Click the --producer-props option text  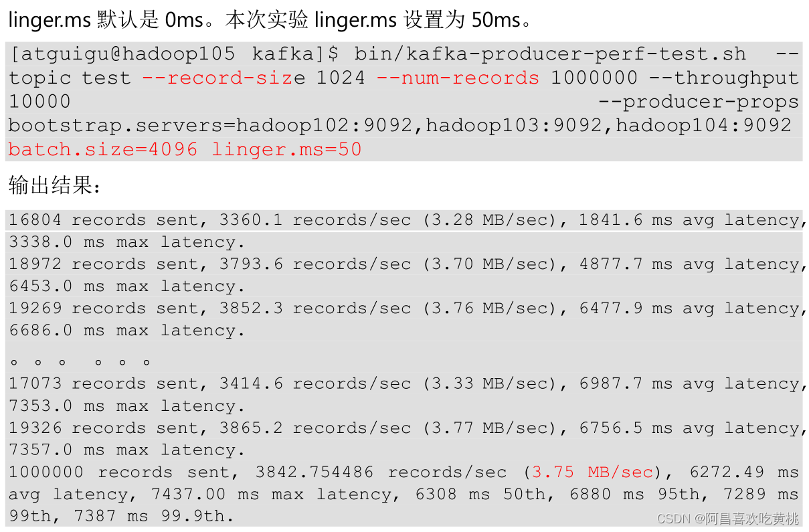click(699, 102)
